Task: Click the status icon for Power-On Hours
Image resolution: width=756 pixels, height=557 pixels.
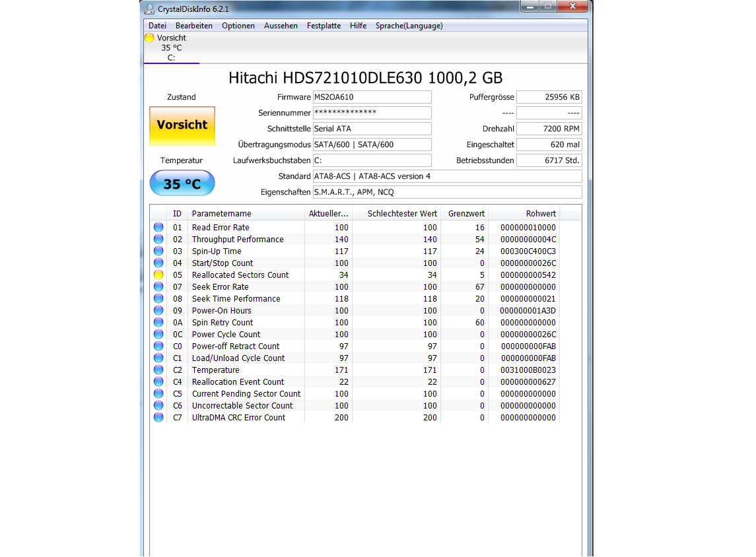Action: pos(158,310)
